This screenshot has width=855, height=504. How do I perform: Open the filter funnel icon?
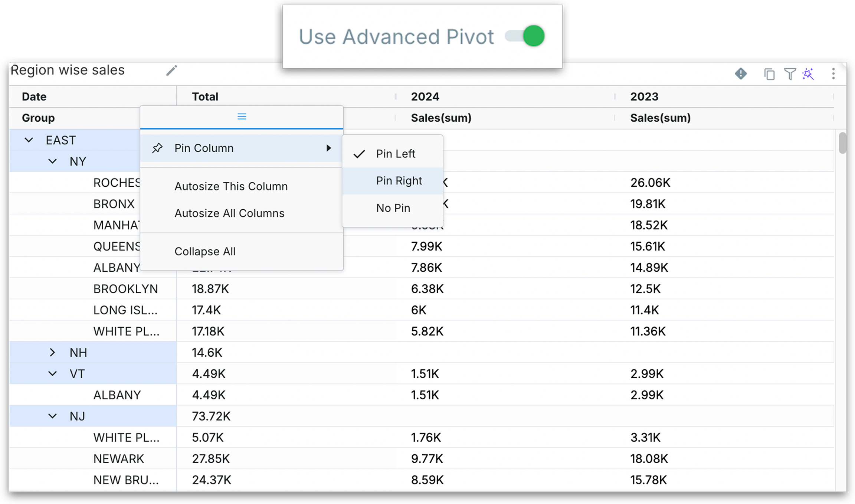(789, 74)
